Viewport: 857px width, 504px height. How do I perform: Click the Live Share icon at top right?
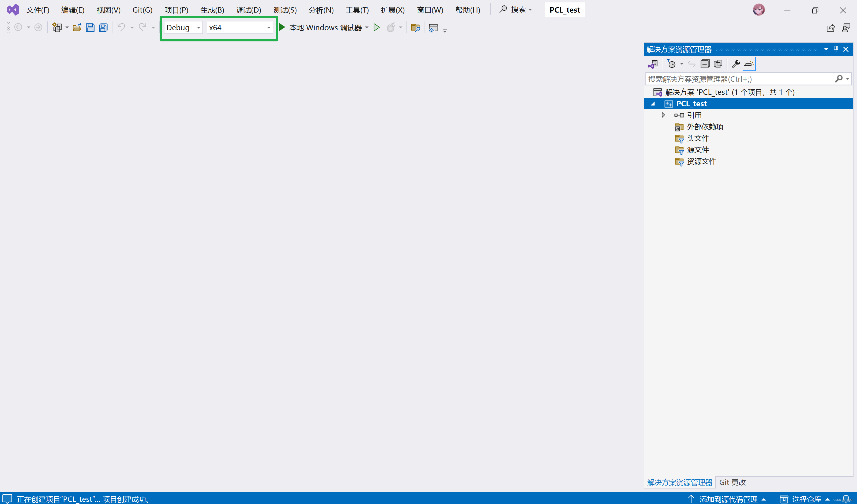point(830,28)
